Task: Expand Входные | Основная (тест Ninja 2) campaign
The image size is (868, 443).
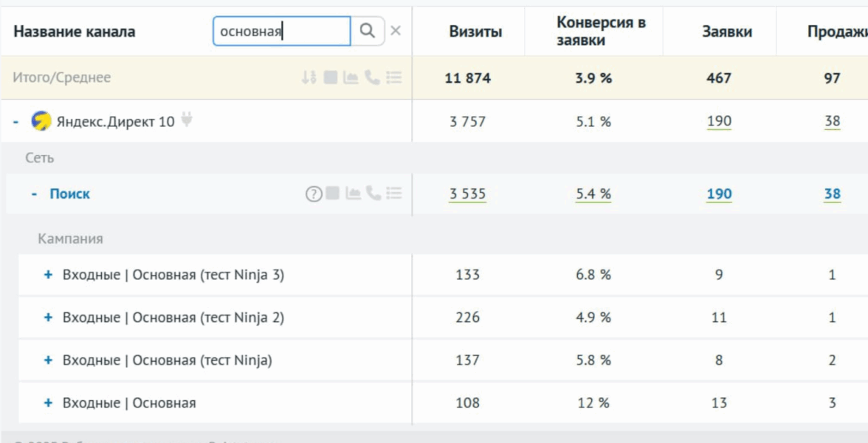Action: [x=49, y=318]
